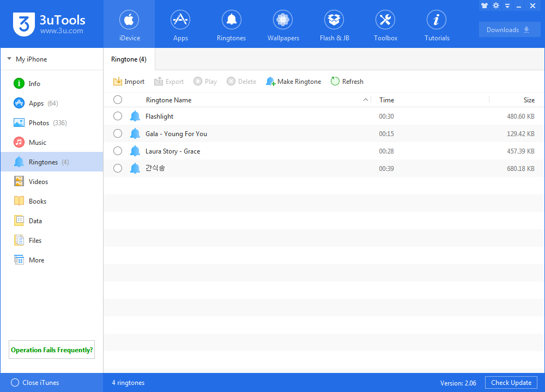Screen dimensions: 545x392
Task: Open the Downloads manager
Action: click(509, 30)
